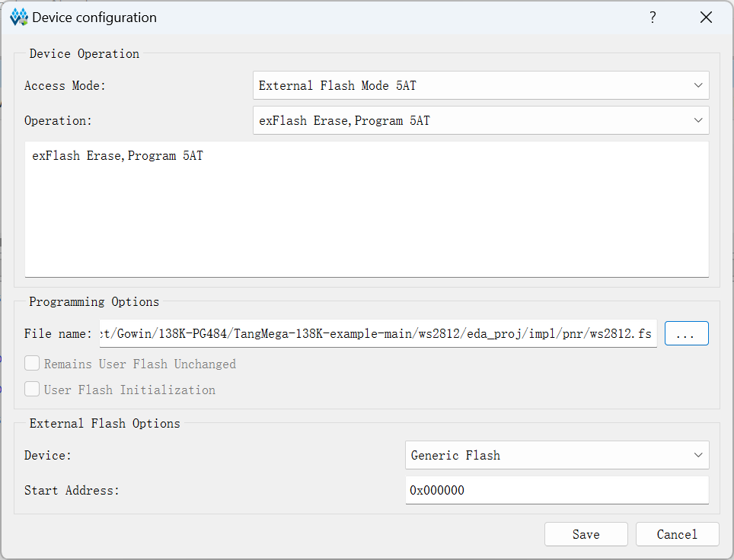Open the Access Mode dropdown
Screen dimensions: 734x560
[x=480, y=85]
